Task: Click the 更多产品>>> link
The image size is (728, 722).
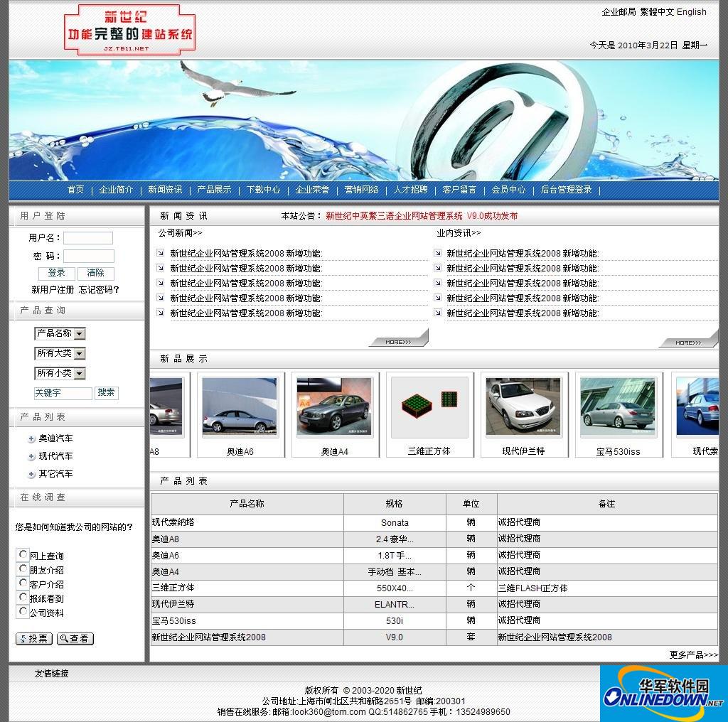Action: click(x=694, y=654)
